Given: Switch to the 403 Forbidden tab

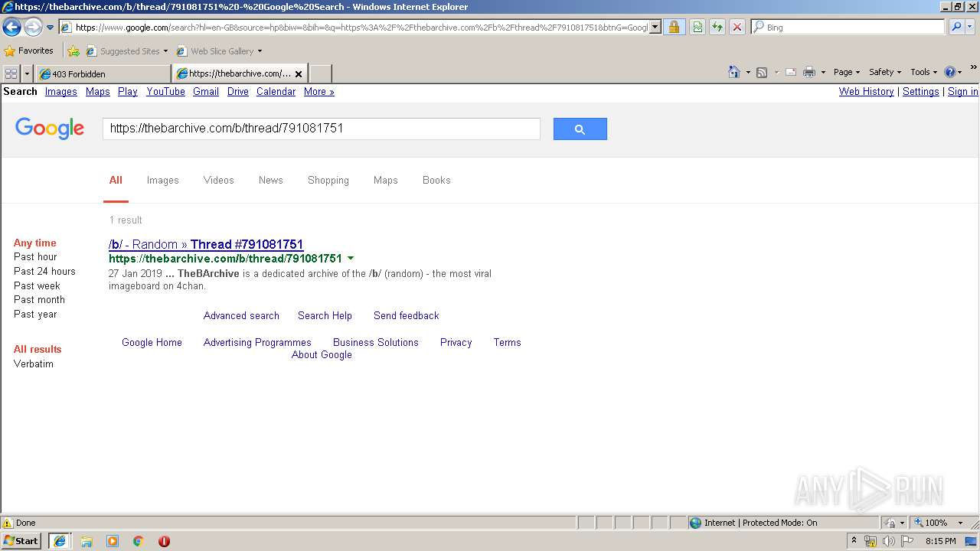Looking at the screenshot, I should tap(103, 73).
